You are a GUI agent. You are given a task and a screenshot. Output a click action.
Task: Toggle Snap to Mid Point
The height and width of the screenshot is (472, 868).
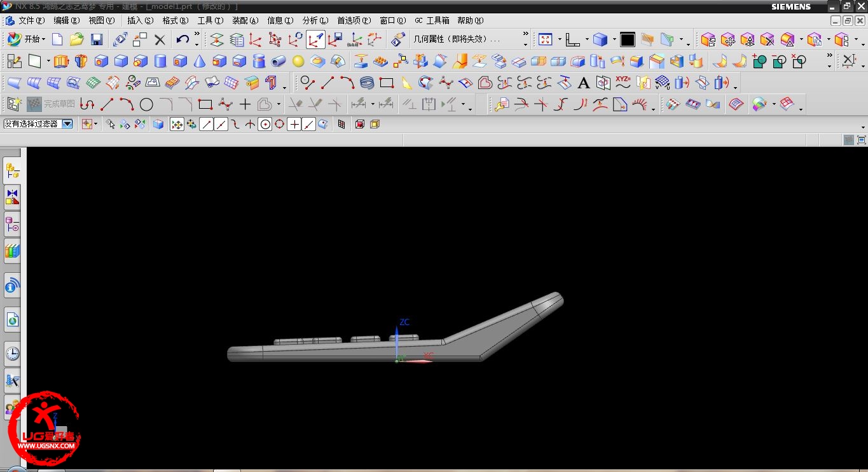tap(221, 124)
